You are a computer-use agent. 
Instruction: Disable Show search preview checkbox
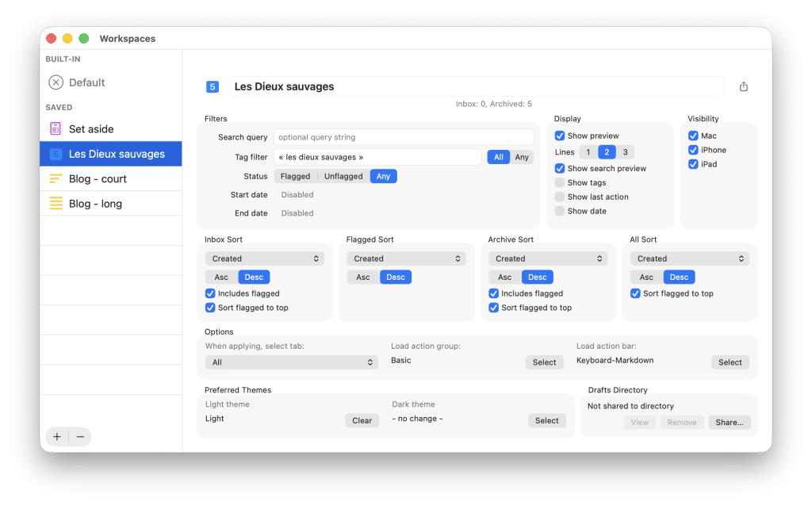tap(560, 168)
